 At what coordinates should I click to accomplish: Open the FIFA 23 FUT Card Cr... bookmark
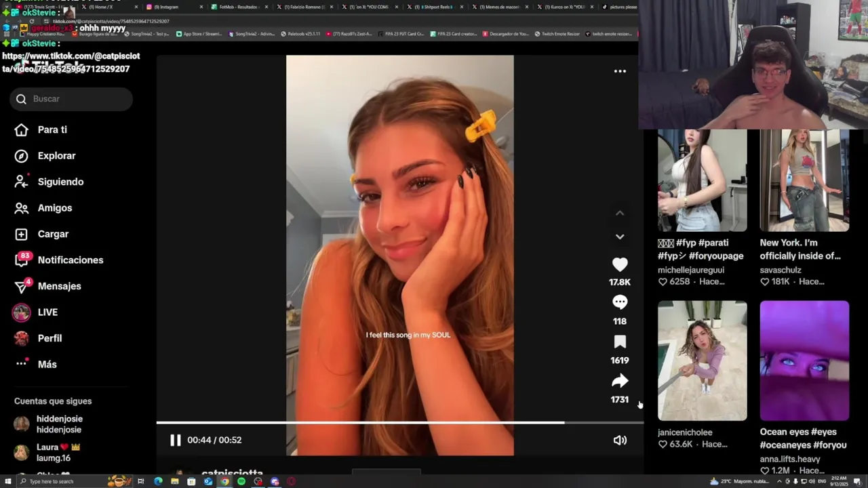(x=399, y=34)
